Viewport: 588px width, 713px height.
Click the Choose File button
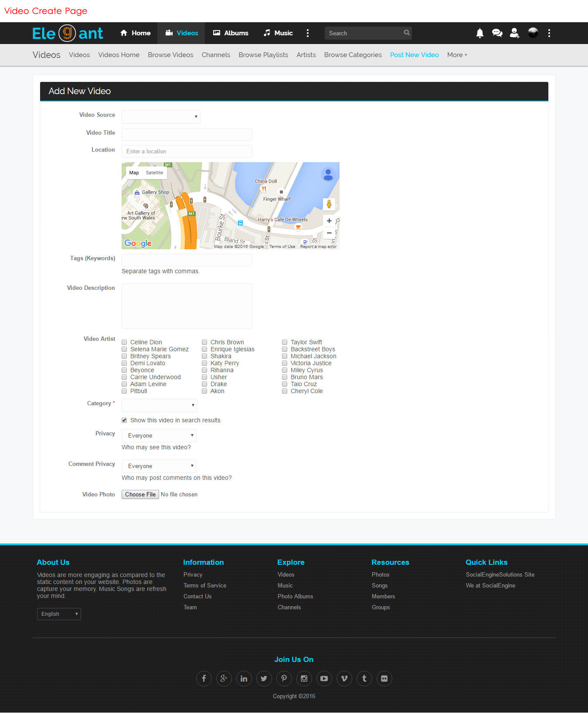click(x=140, y=495)
